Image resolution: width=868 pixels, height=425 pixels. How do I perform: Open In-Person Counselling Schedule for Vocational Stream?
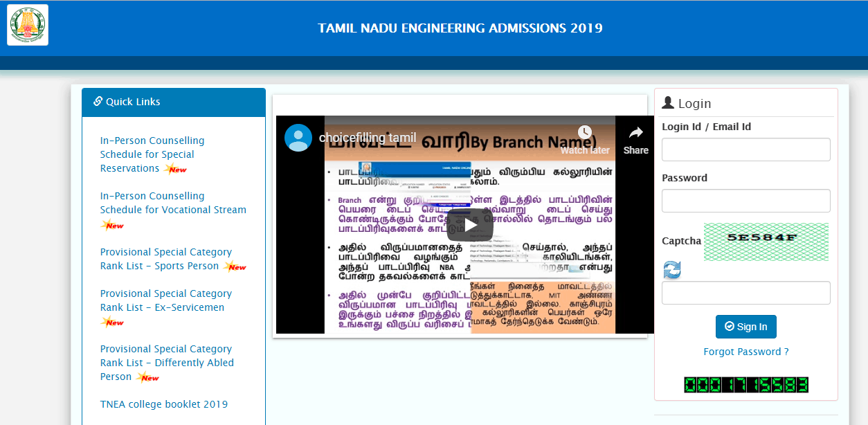(x=172, y=203)
